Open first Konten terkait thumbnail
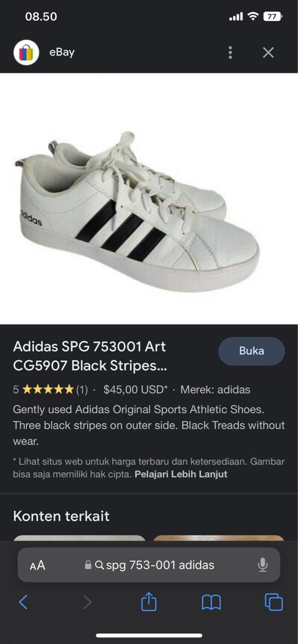The height and width of the screenshot is (644, 298). pos(79,538)
